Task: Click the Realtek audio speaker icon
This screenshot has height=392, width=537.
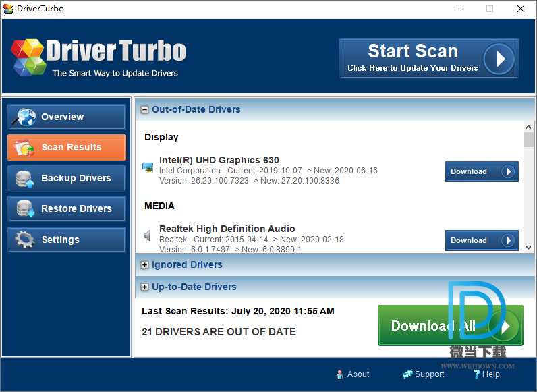Action: point(148,235)
